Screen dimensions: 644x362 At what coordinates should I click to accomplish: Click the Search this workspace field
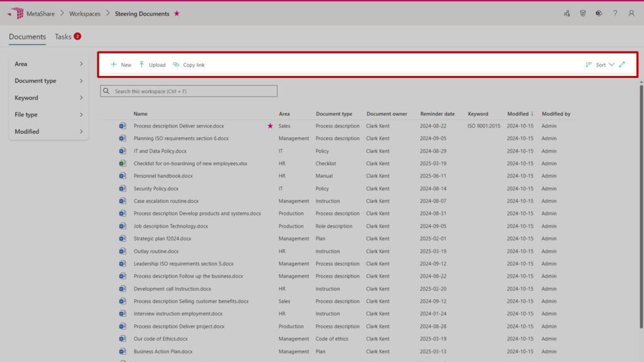coord(189,91)
